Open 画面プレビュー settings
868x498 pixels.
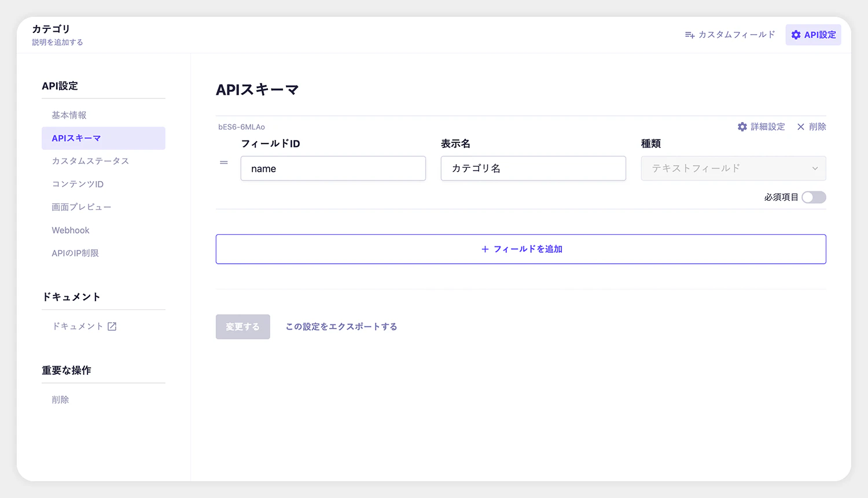82,206
